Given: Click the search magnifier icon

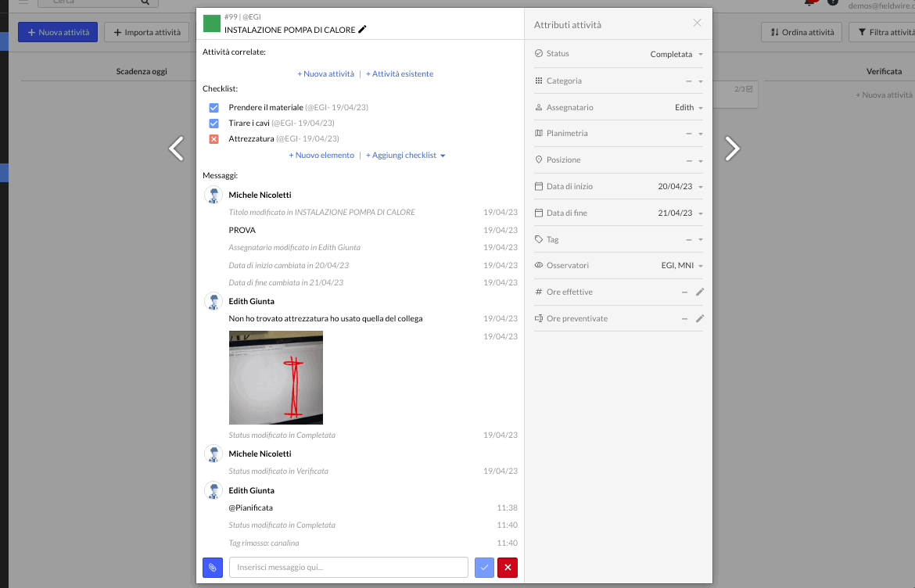Looking at the screenshot, I should [145, 2].
